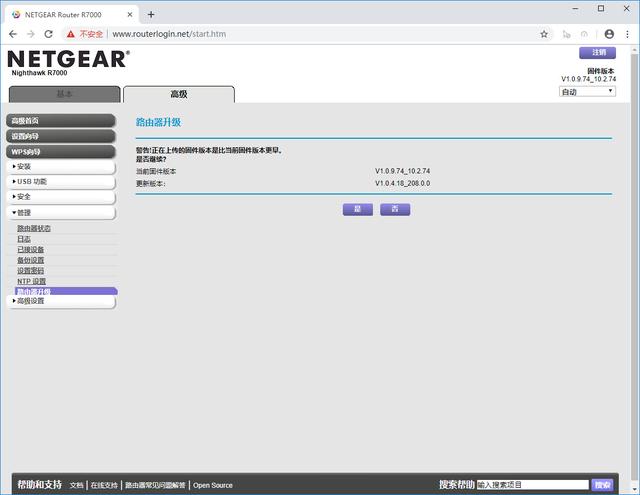Viewport: 640px width, 495px height.
Task: Open the 备份设置 link
Action: coord(31,260)
